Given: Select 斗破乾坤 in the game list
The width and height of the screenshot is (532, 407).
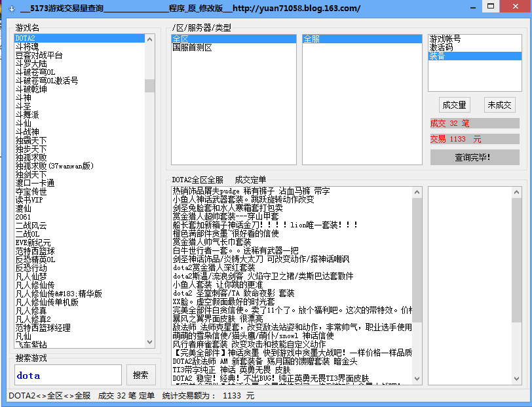Looking at the screenshot, I should [79, 89].
